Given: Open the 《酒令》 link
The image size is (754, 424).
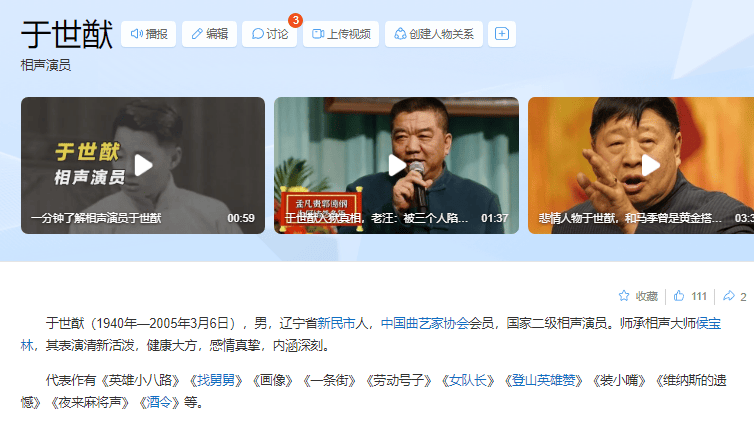Looking at the screenshot, I should pyautogui.click(x=159, y=402).
